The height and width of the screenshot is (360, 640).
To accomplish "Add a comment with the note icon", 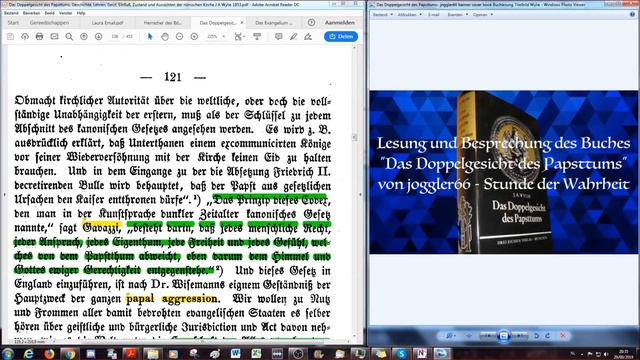I will pos(279,37).
